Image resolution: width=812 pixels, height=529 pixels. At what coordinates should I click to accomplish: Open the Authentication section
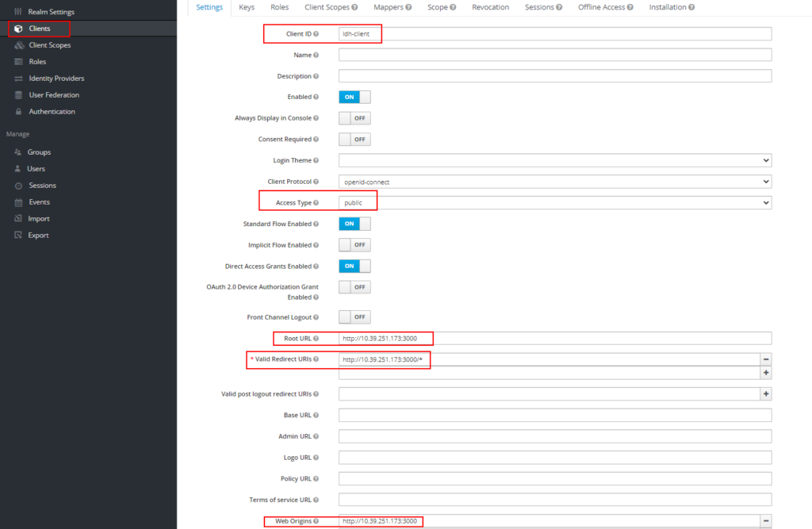point(52,111)
